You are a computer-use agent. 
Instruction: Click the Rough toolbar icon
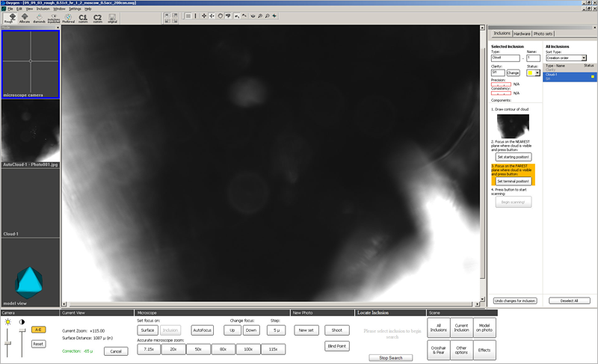click(9, 19)
